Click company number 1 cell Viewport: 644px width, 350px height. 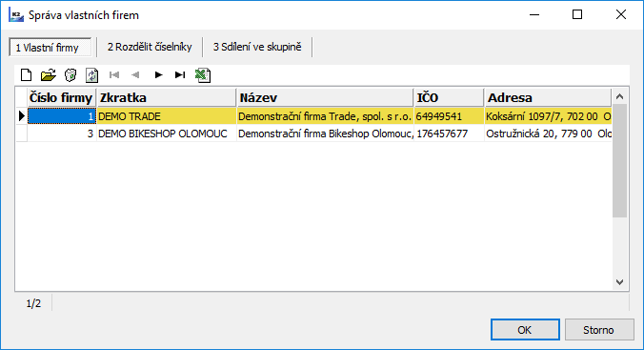coord(62,116)
